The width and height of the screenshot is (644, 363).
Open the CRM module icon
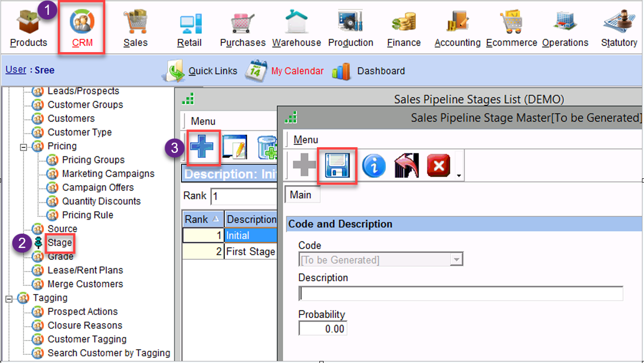[82, 24]
